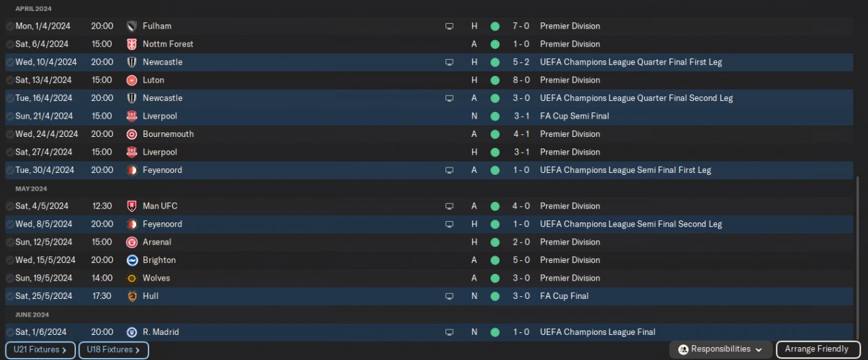Click the Wolves club badge
Image resolution: width=868 pixels, height=360 pixels.
tap(132, 279)
